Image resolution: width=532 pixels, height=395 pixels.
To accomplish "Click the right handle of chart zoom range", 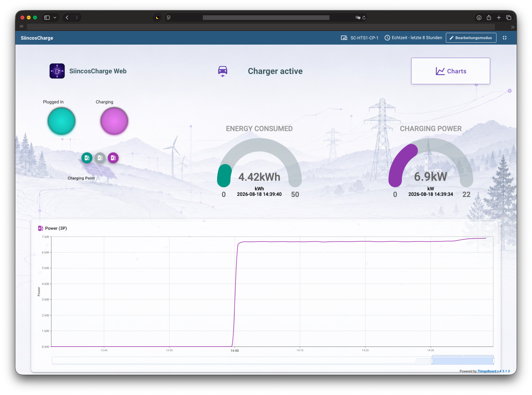I will coord(493,361).
